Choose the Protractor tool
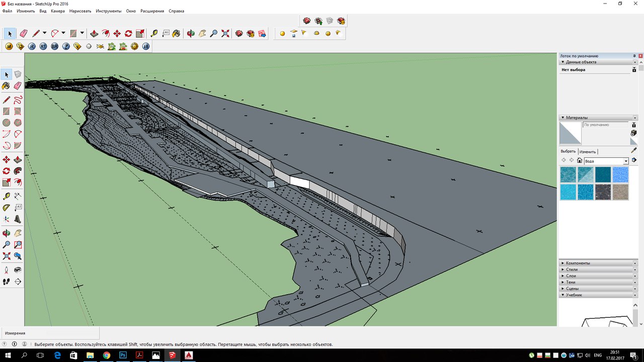Image resolution: width=644 pixels, height=362 pixels. 7,208
